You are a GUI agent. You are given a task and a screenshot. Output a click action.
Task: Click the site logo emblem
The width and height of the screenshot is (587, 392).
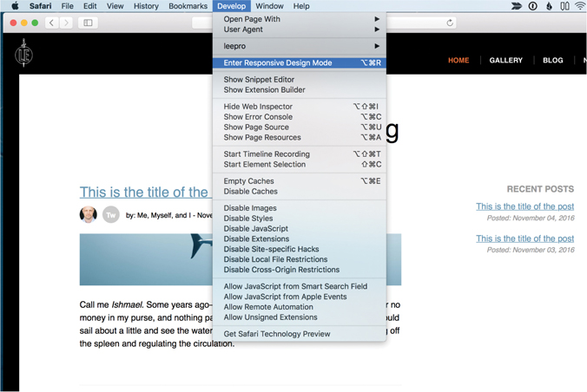click(23, 54)
